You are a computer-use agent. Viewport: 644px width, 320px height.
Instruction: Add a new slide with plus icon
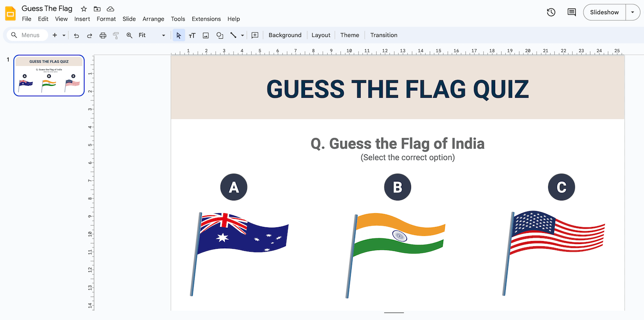point(55,35)
